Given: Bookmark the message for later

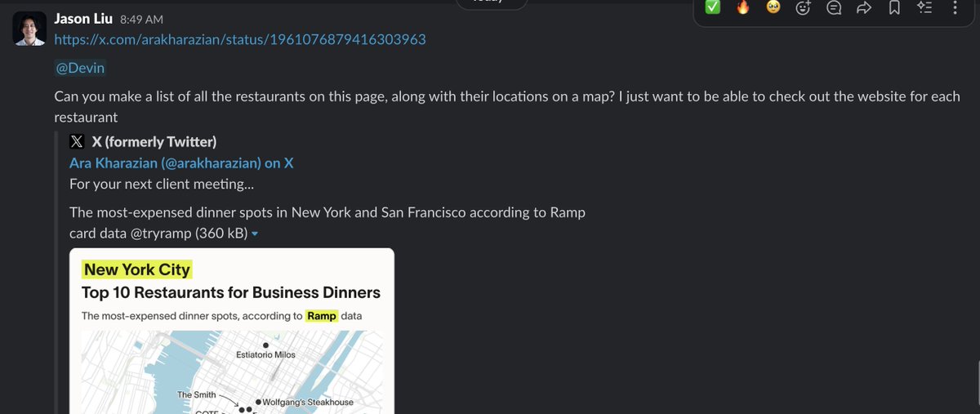Looking at the screenshot, I should 894,8.
